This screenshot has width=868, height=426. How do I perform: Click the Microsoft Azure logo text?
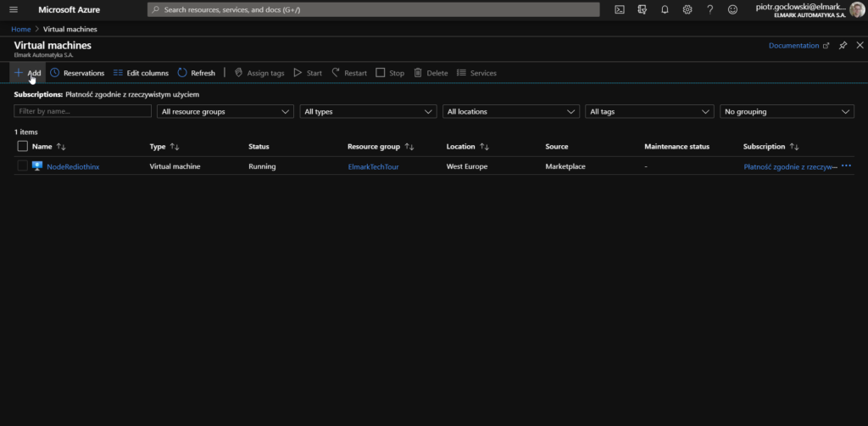[x=70, y=10]
